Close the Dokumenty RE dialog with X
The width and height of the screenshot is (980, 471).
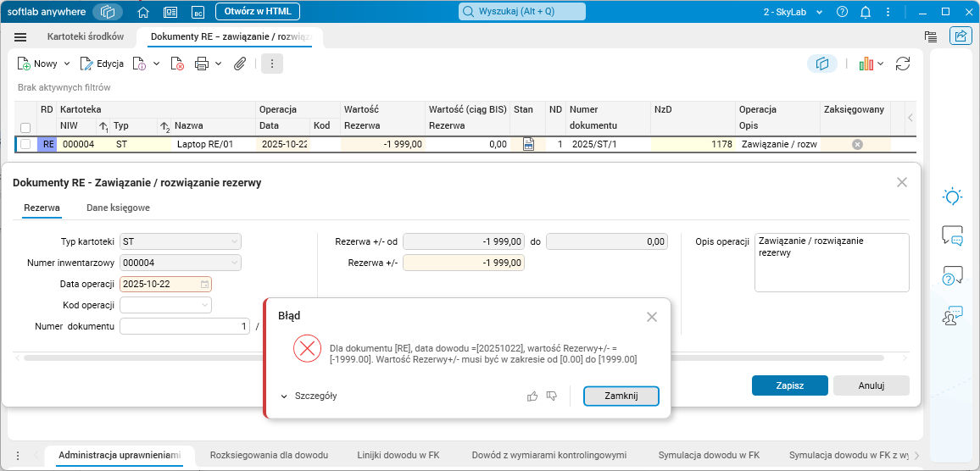[901, 182]
